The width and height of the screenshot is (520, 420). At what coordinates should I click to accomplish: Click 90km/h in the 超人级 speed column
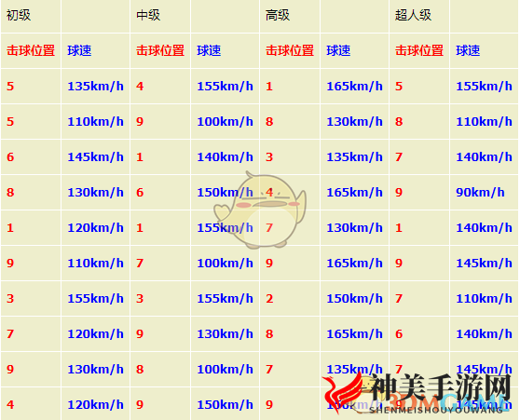[x=480, y=192]
